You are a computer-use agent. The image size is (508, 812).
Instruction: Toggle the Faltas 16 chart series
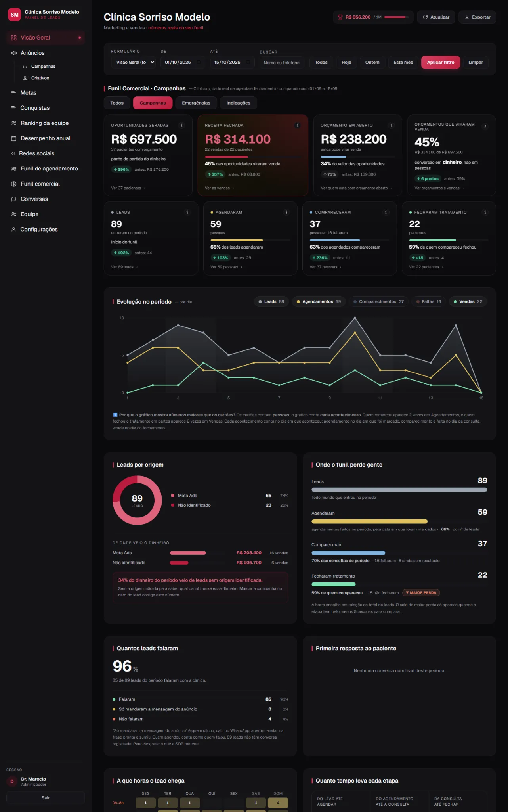point(428,302)
